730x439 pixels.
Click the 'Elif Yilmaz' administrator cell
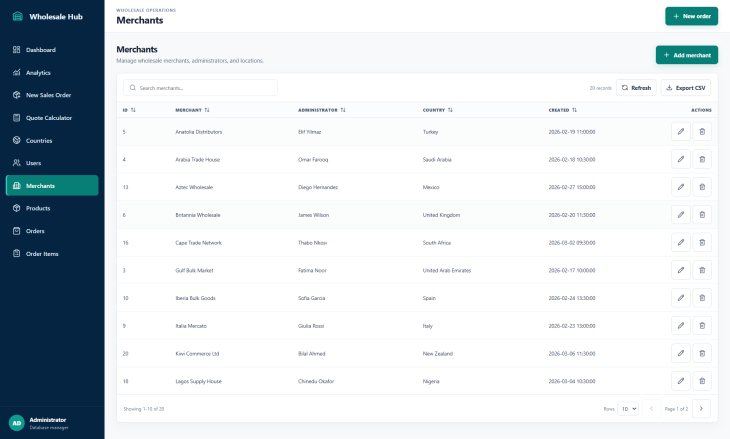[310, 132]
